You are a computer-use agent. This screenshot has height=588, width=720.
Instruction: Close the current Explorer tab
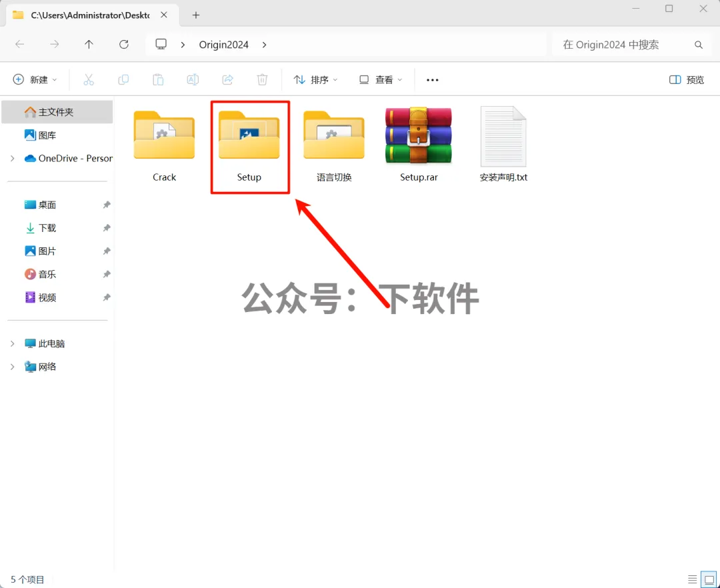(164, 15)
